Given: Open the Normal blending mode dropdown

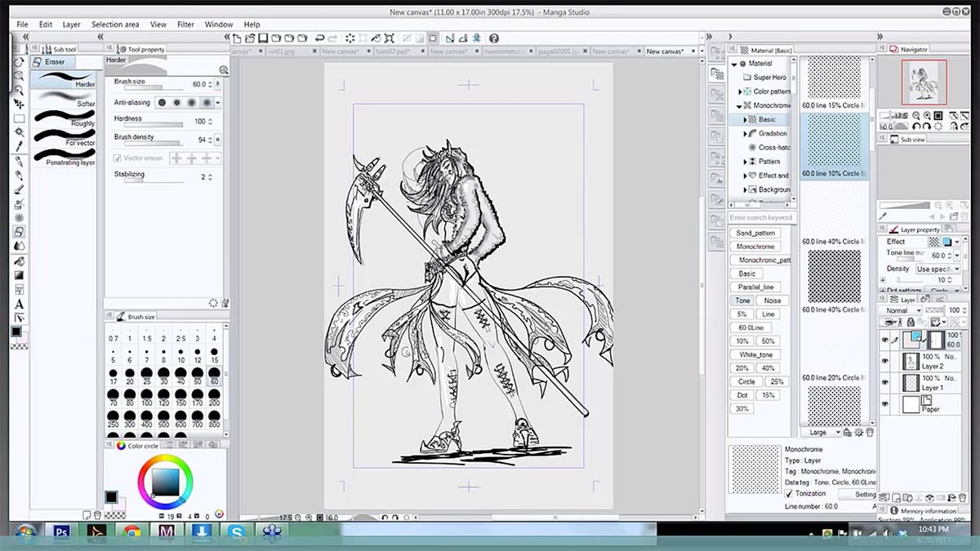Looking at the screenshot, I should pos(902,310).
